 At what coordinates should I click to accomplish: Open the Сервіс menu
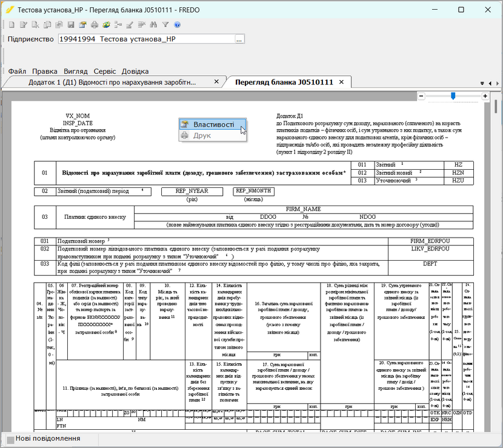[105, 72]
